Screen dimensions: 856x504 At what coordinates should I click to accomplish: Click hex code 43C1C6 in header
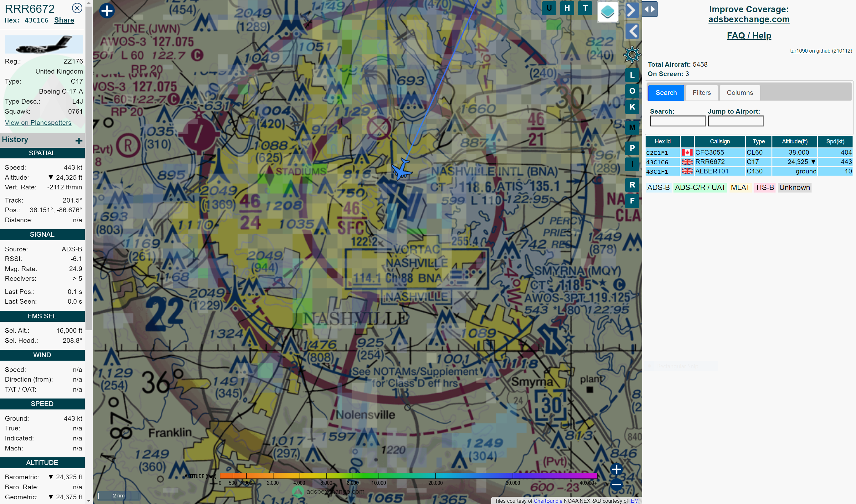[36, 20]
